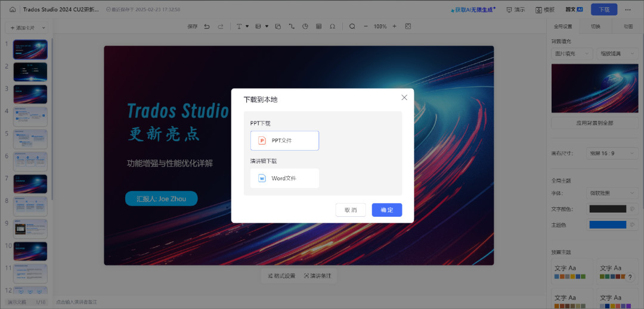
Task: Open 格式设置 below the slide
Action: 281,276
